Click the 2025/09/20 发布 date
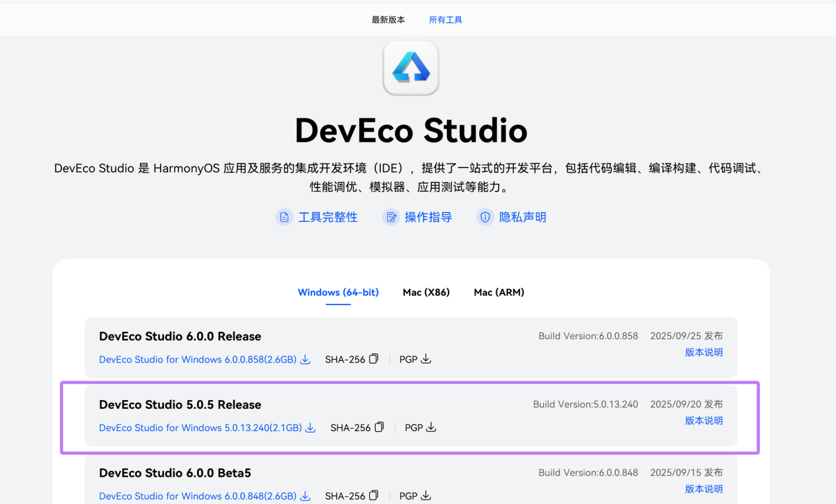This screenshot has height=504, width=836. (686, 404)
